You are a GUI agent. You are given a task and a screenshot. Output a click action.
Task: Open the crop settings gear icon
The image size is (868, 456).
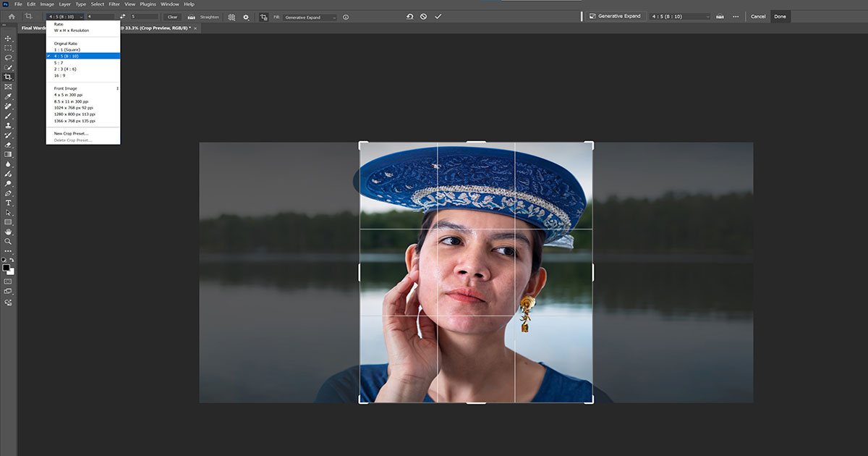pyautogui.click(x=247, y=16)
